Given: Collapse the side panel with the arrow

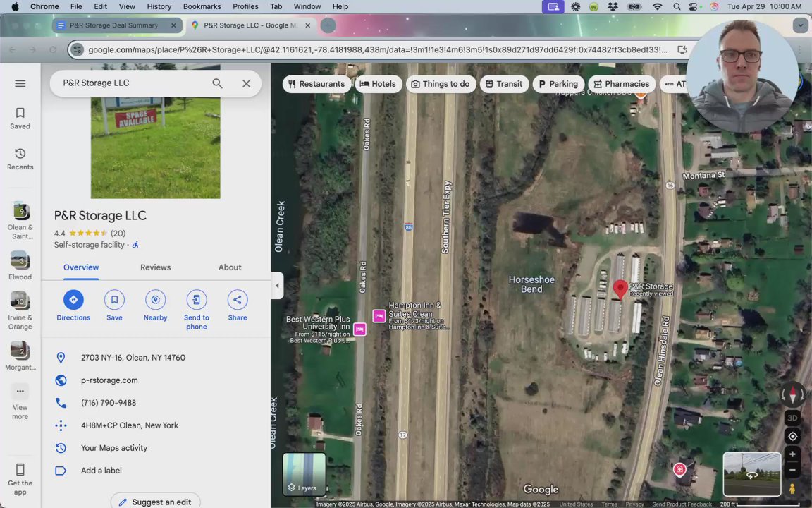Looking at the screenshot, I should pyautogui.click(x=277, y=286).
